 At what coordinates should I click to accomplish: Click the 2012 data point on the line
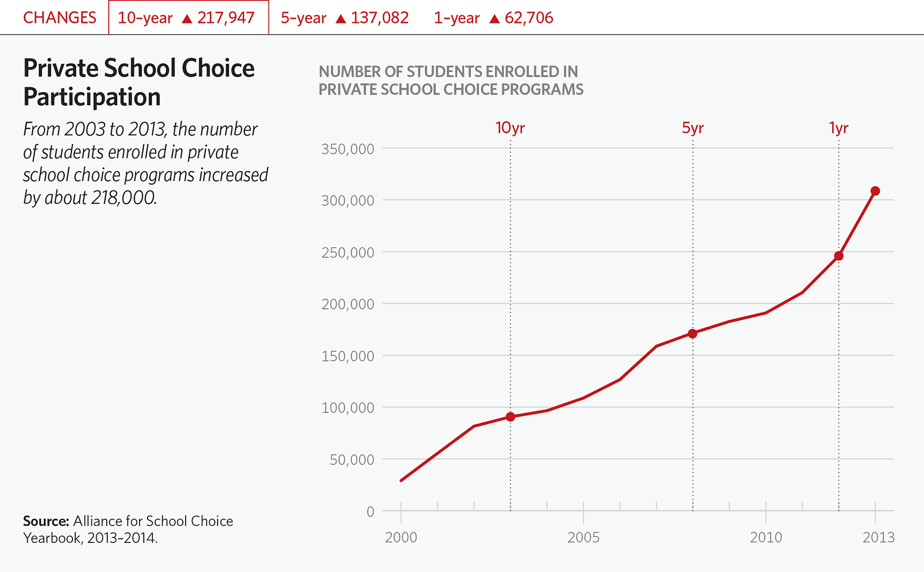tap(839, 256)
